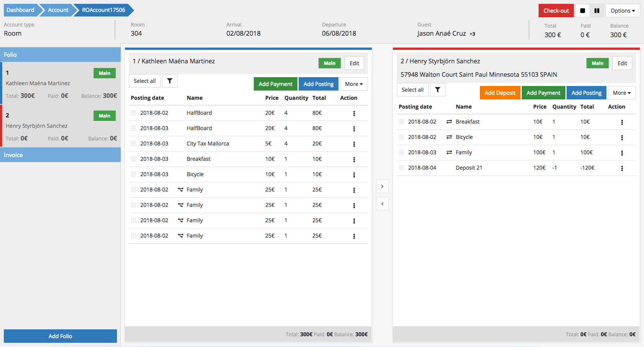Click the orange Add Deposit button

(500, 93)
